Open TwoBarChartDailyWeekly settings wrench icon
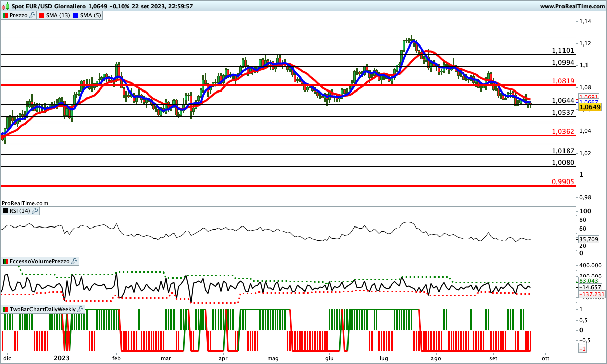607x364 pixels. 80,309
